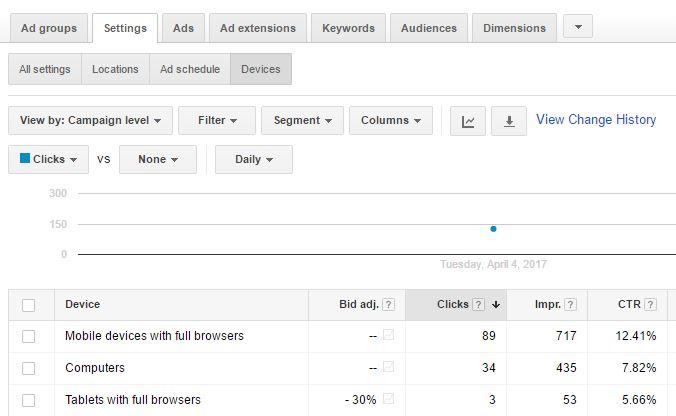Screen dimensions: 676x416
Task: Open the Daily interval dropdown
Action: tap(254, 160)
